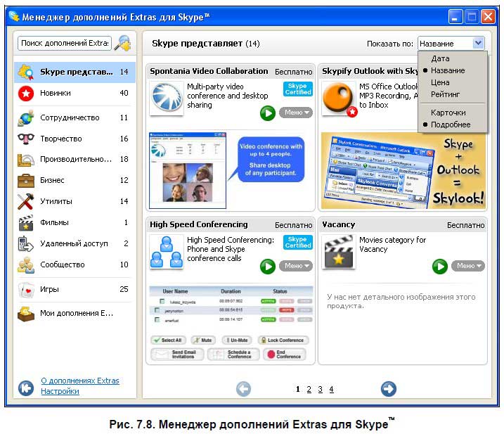Switch to Карточки view mode
The height and width of the screenshot is (434, 504).
click(448, 113)
